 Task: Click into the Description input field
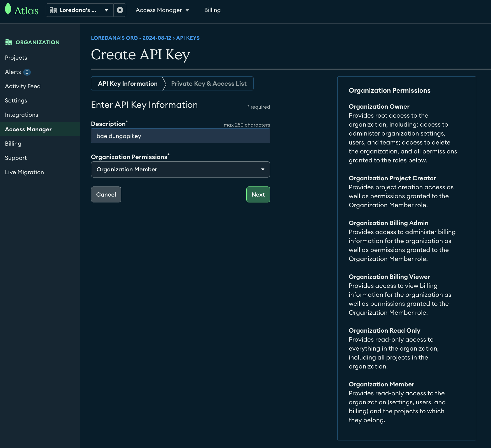coord(181,136)
